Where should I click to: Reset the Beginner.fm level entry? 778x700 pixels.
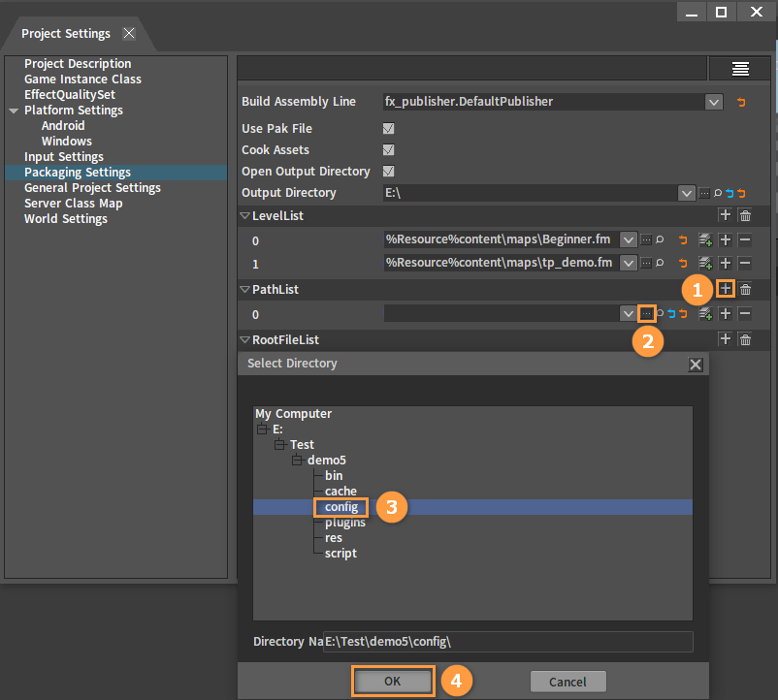coord(683,239)
